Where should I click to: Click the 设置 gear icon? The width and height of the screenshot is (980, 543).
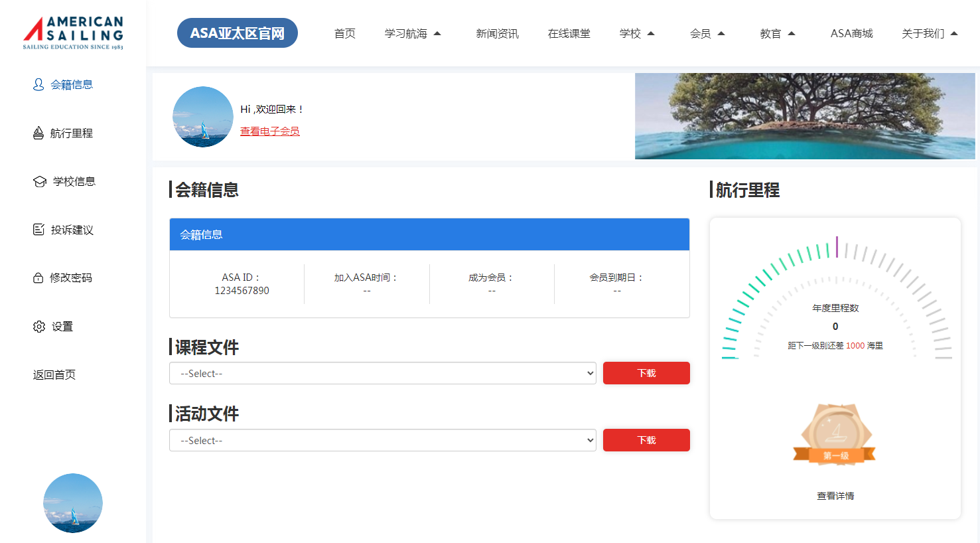[x=39, y=327]
